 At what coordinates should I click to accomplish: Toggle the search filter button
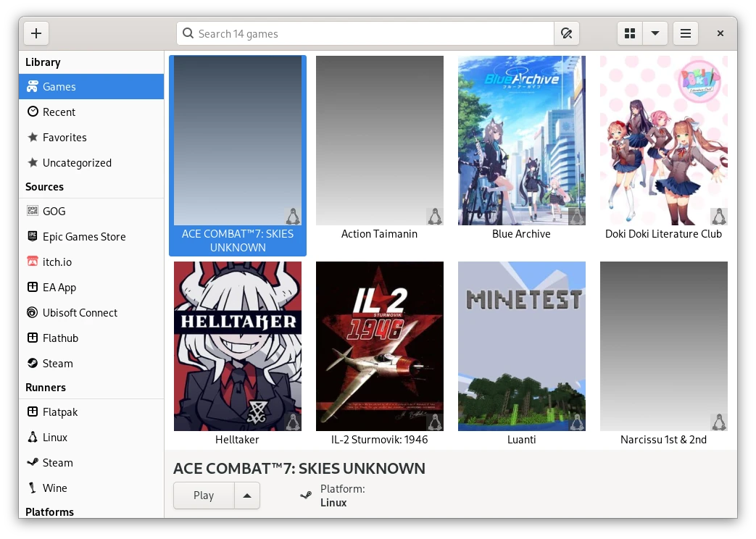point(567,33)
